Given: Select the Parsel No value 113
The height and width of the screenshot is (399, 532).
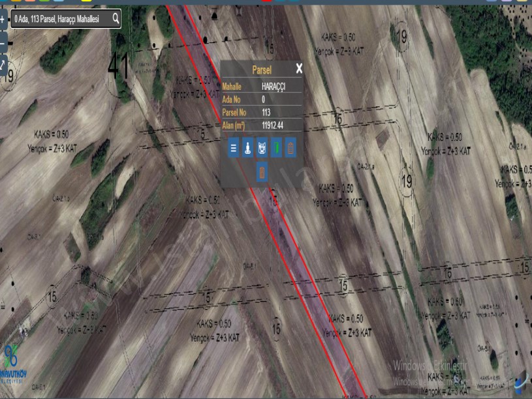Looking at the screenshot, I should click(266, 112).
